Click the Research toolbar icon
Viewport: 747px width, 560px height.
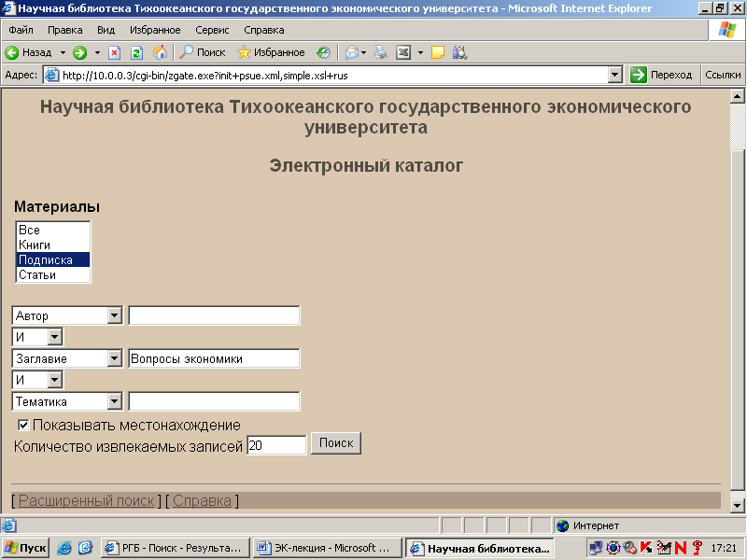459,52
